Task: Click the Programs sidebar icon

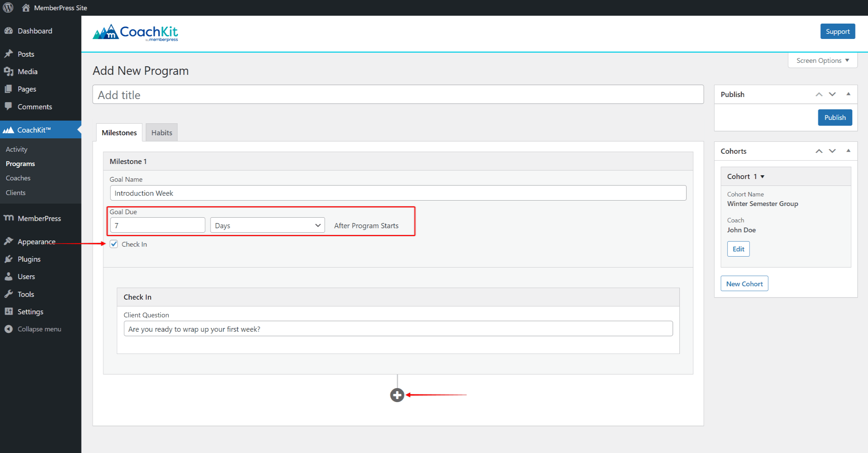Action: coord(20,164)
